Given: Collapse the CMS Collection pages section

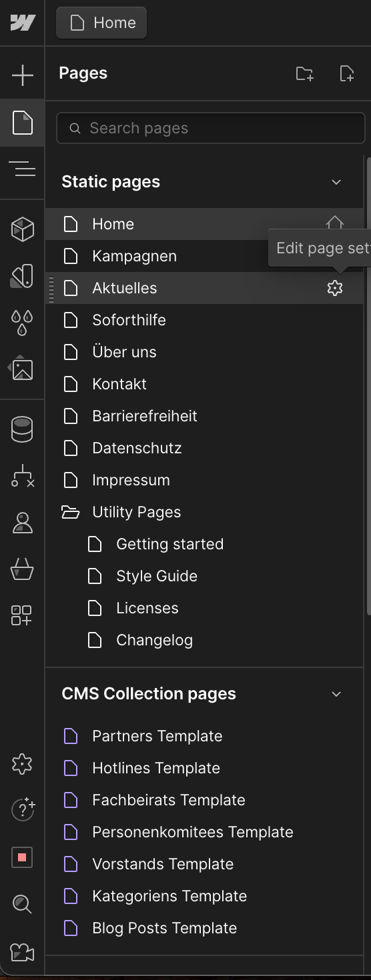Looking at the screenshot, I should pyautogui.click(x=336, y=694).
